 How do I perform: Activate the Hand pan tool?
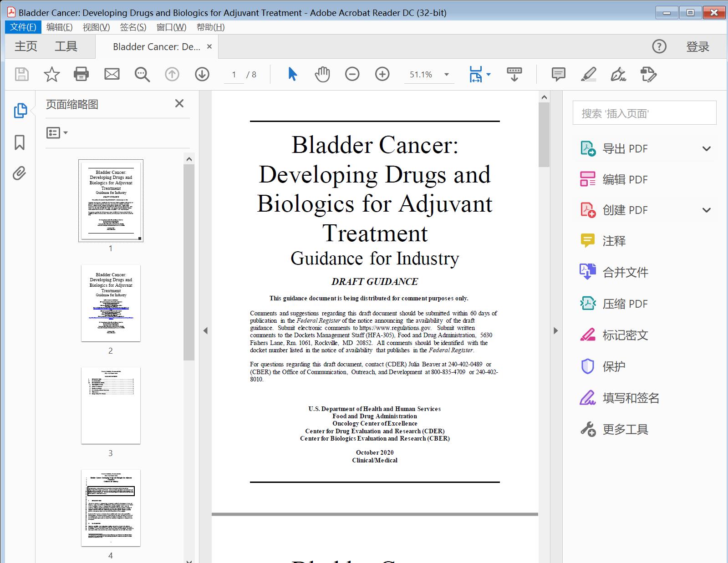tap(322, 74)
